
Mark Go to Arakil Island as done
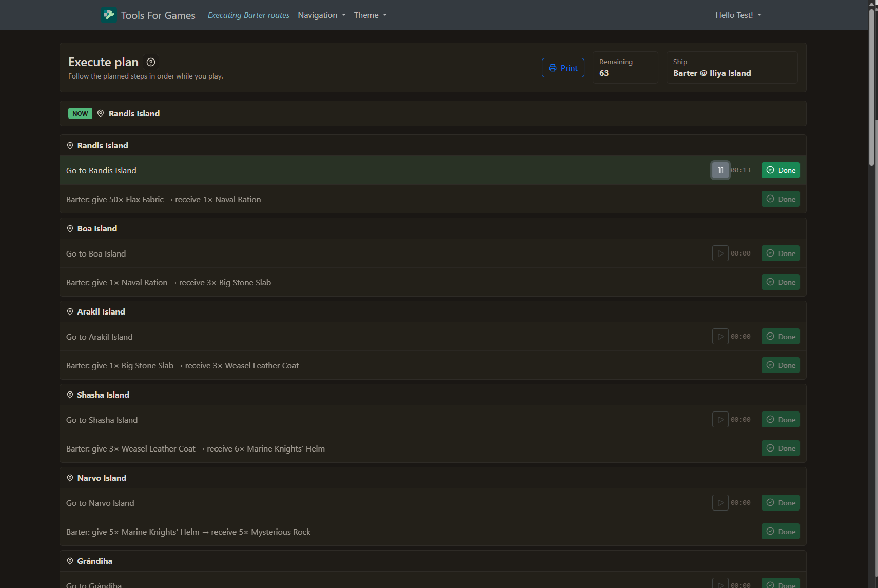781,337
